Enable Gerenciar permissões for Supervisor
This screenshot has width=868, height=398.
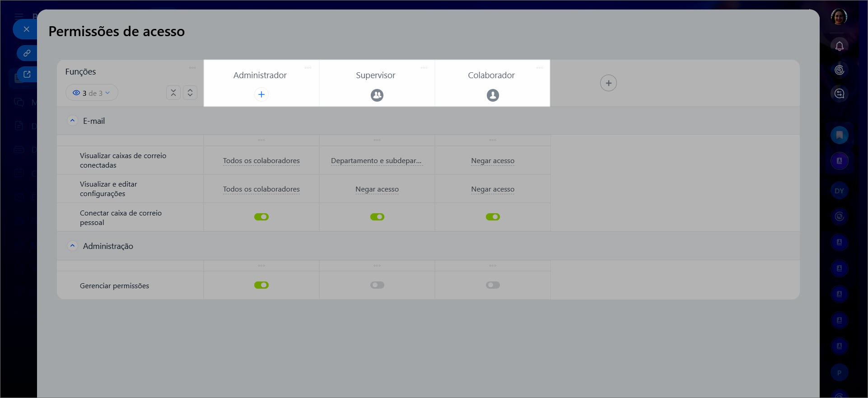coord(377,285)
